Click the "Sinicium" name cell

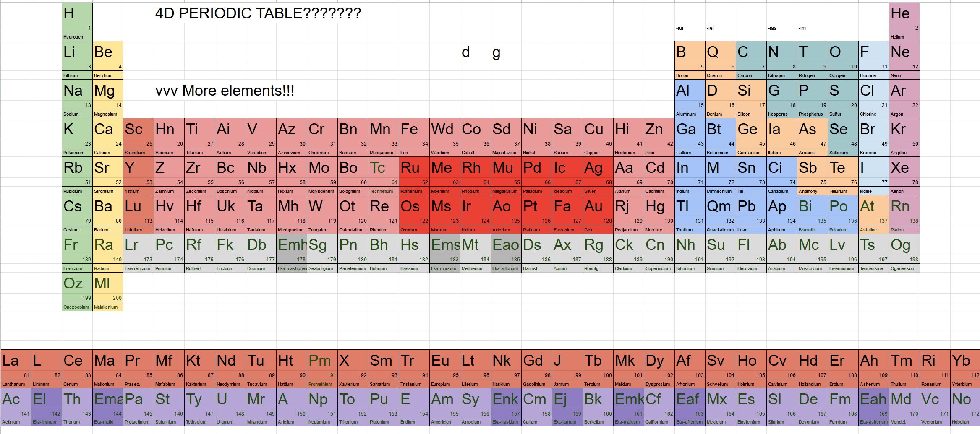click(721, 268)
